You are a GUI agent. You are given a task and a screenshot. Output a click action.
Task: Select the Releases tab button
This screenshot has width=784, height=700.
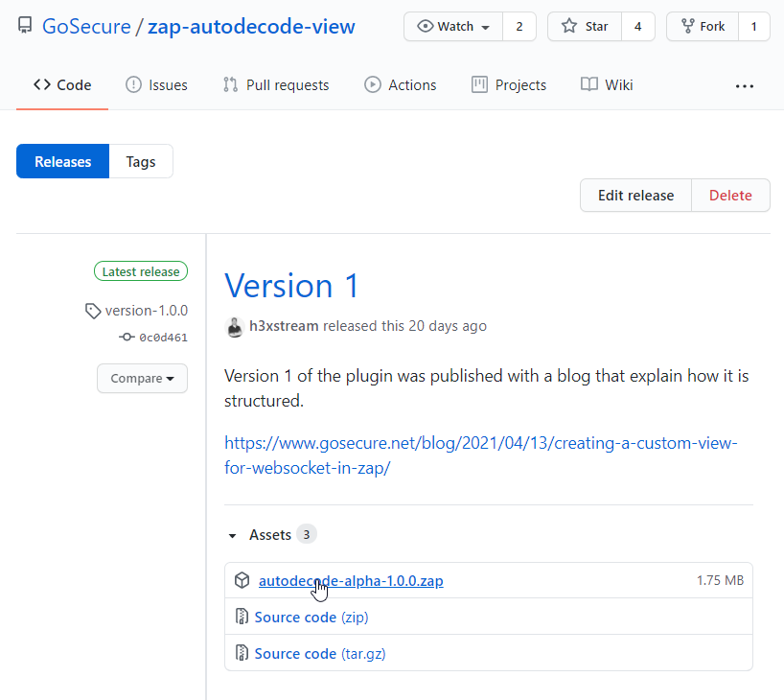click(x=62, y=161)
